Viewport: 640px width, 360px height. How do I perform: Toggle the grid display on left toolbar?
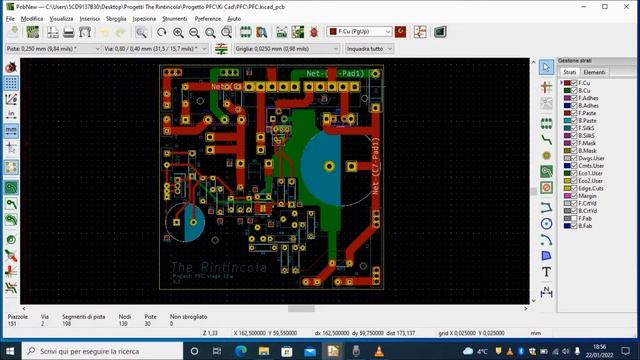coord(11,83)
